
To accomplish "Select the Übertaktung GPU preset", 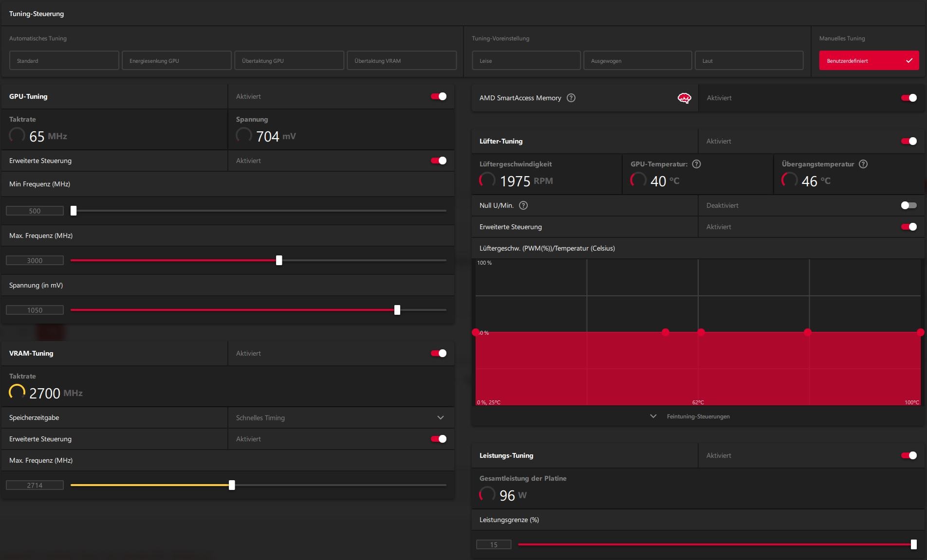I will 289,61.
